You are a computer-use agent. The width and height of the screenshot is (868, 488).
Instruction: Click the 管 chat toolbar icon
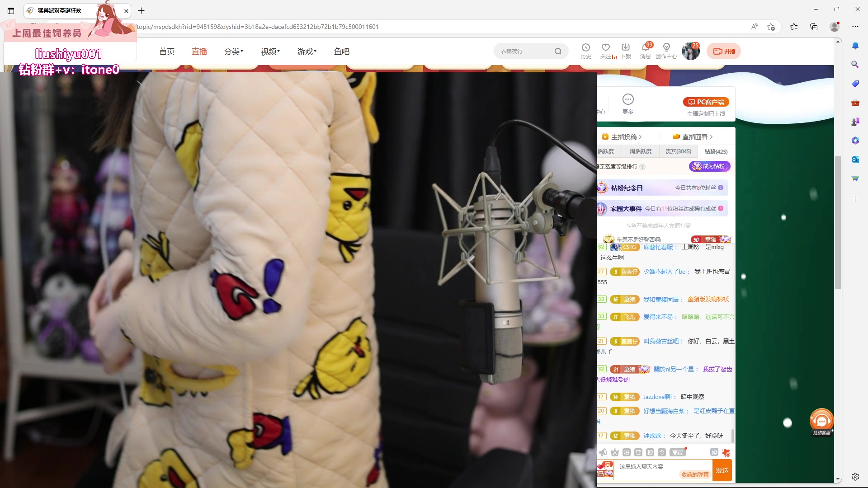(638, 452)
